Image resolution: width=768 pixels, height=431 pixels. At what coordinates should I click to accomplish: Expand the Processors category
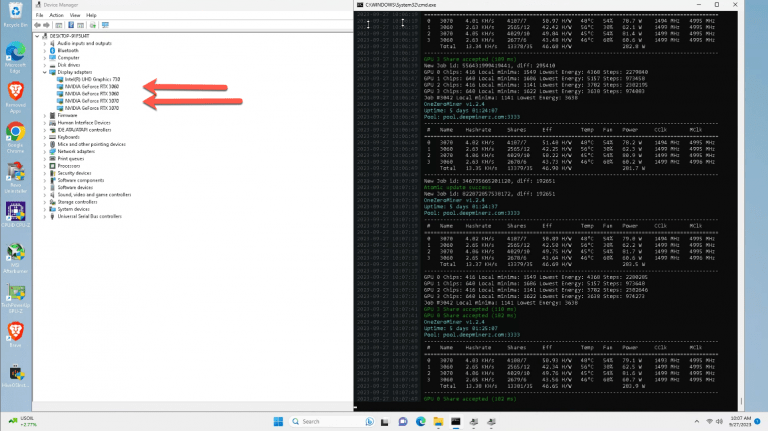pyautogui.click(x=46, y=165)
